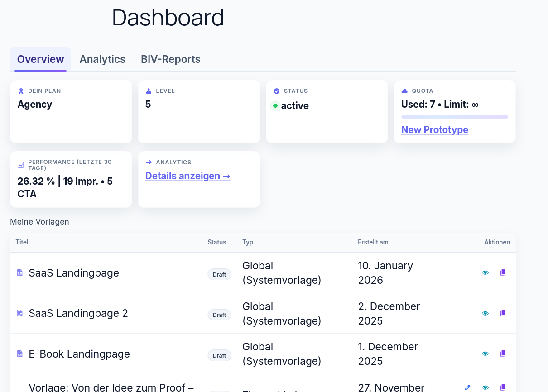The height and width of the screenshot is (392, 548).
Task: Toggle the eye icon for SaaS Landingpage 2
Action: click(485, 313)
